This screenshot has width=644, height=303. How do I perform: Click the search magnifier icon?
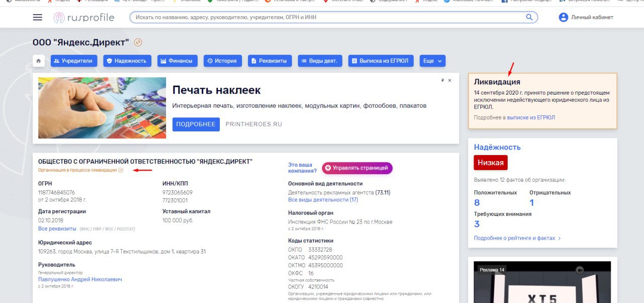529,17
